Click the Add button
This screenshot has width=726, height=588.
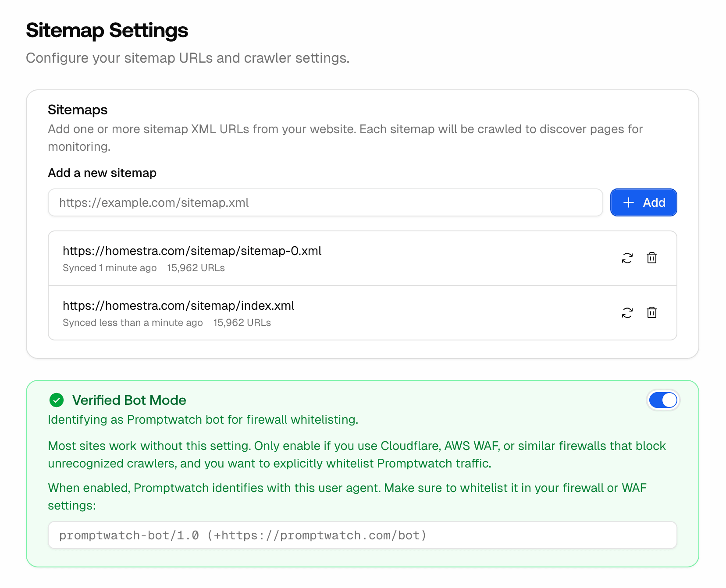pyautogui.click(x=643, y=202)
